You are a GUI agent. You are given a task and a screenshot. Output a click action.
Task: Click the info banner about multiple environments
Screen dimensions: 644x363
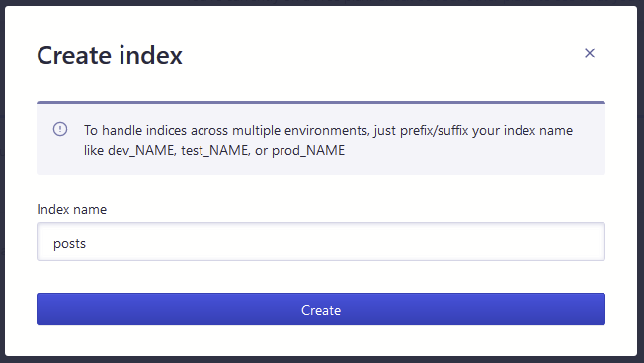tap(321, 139)
